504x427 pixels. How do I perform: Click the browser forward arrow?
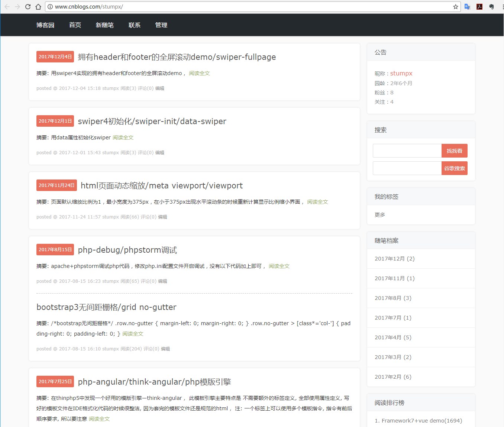pos(17,7)
